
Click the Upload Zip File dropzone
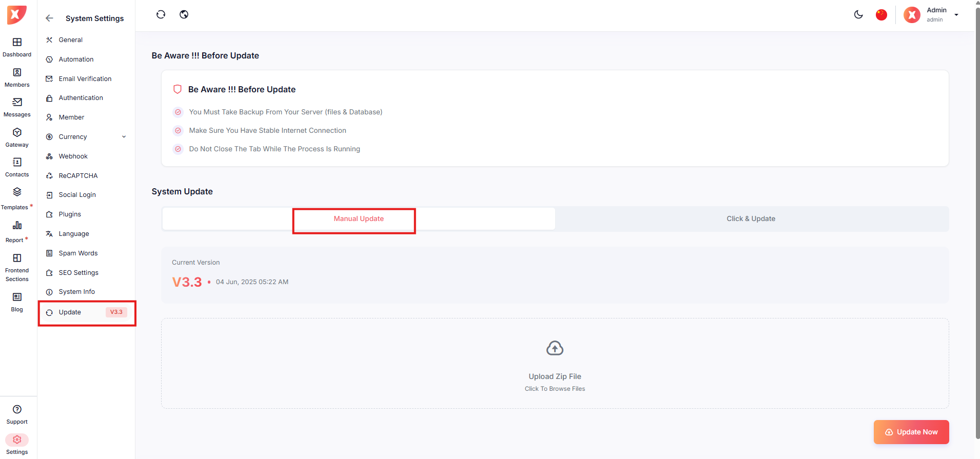tap(555, 364)
